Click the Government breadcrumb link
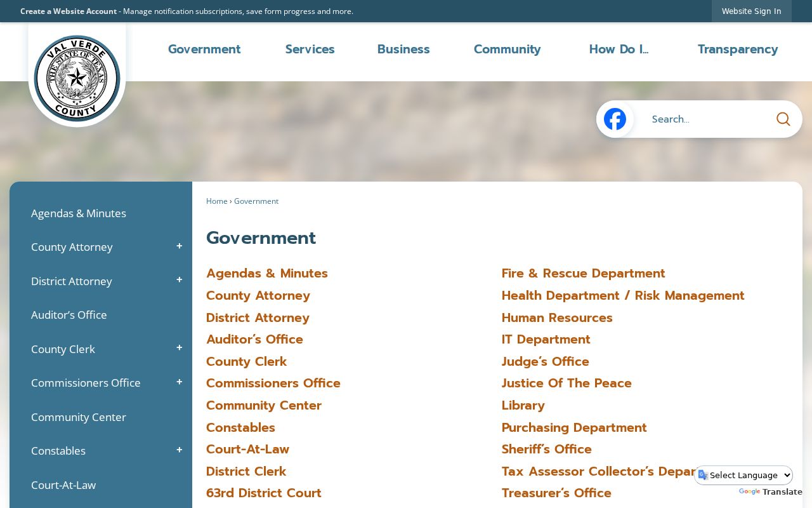The image size is (812, 508). (x=256, y=201)
